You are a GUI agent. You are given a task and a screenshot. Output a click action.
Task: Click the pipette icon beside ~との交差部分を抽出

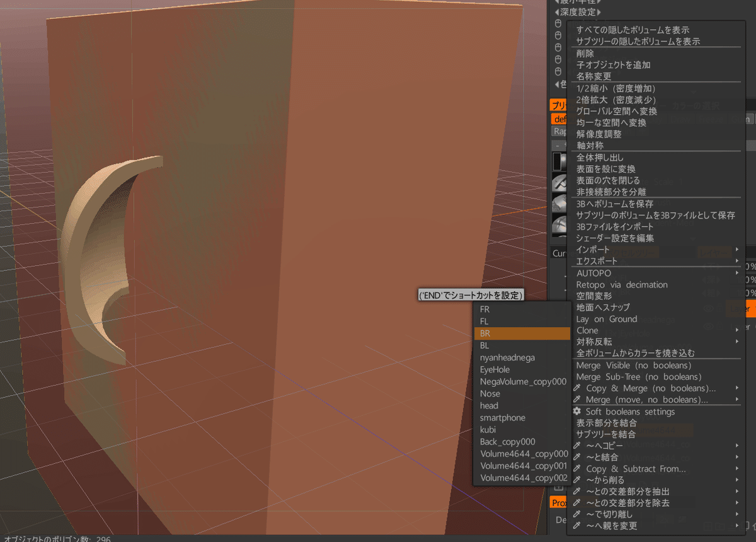click(x=576, y=492)
